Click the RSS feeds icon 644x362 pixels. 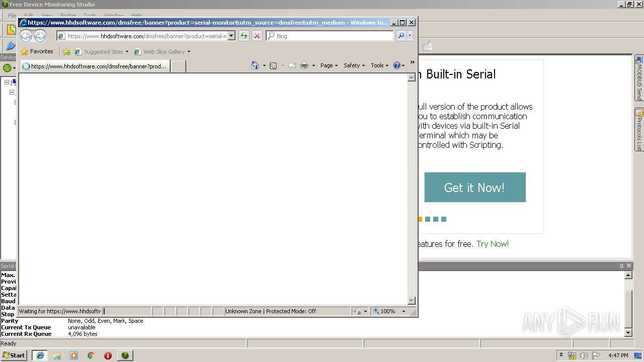click(273, 65)
